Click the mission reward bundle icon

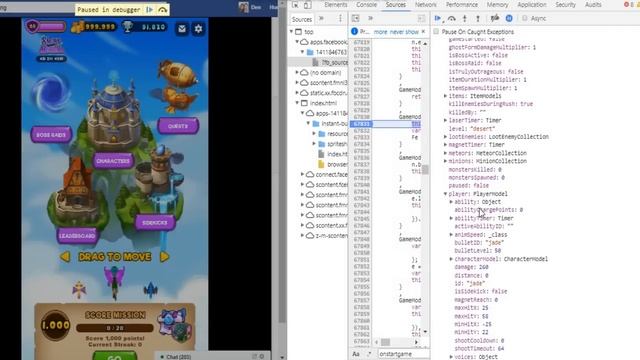(174, 325)
